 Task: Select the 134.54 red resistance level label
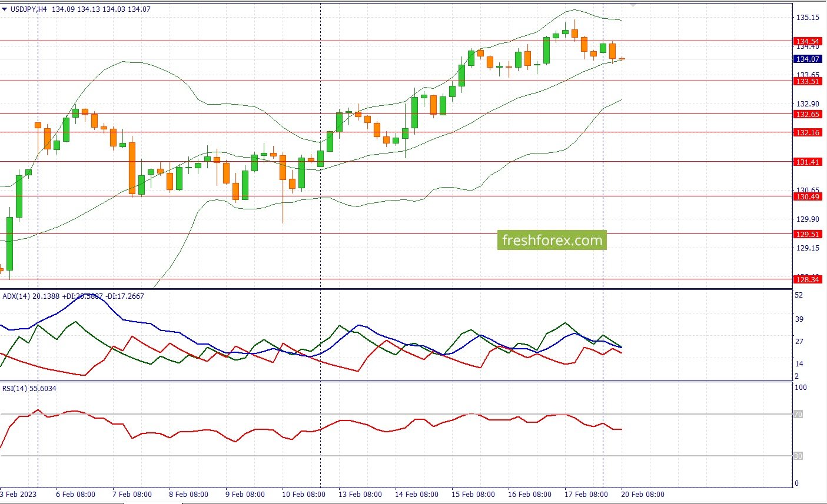(808, 42)
